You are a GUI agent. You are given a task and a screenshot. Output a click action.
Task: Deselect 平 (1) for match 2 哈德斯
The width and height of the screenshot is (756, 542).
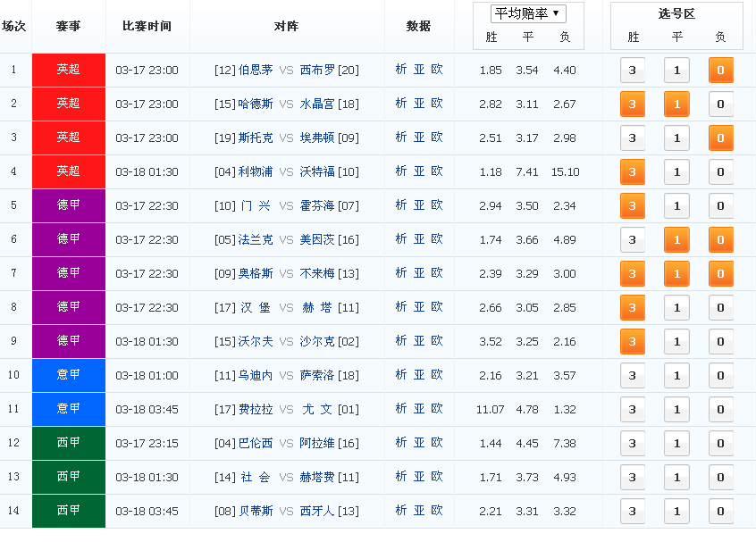pos(676,104)
